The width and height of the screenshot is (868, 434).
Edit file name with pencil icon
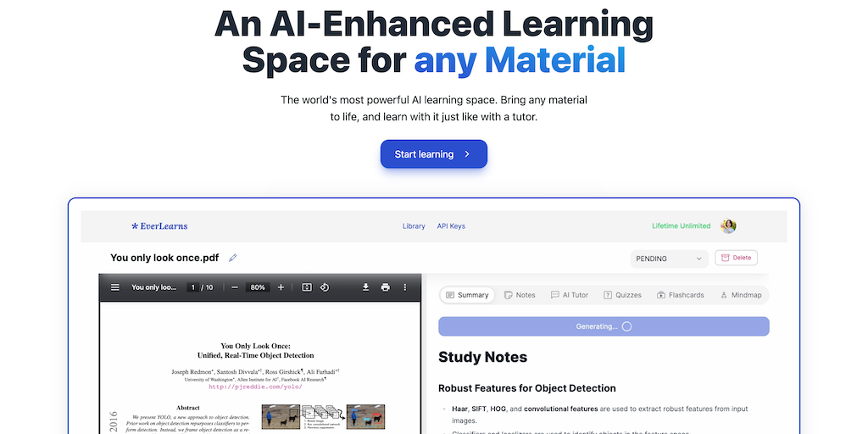[x=233, y=258]
